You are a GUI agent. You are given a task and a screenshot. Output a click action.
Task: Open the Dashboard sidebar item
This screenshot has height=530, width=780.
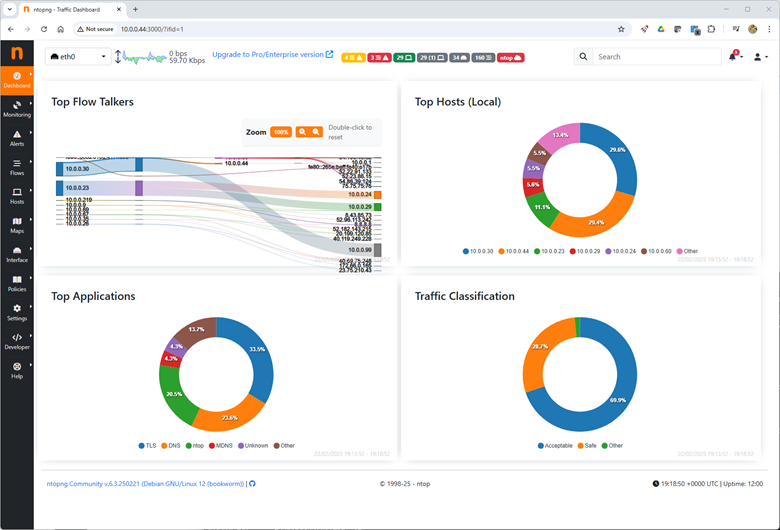(17, 80)
